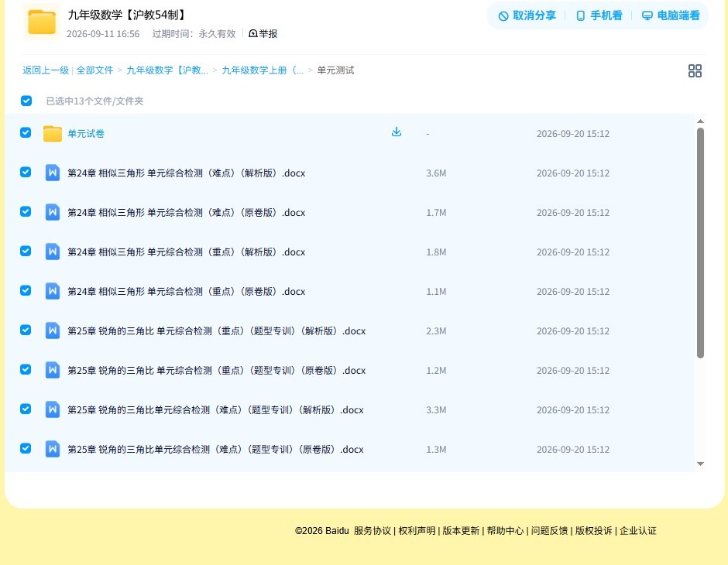Click file name 第24章 相似三角形 难点 解析版.docx

[186, 173]
